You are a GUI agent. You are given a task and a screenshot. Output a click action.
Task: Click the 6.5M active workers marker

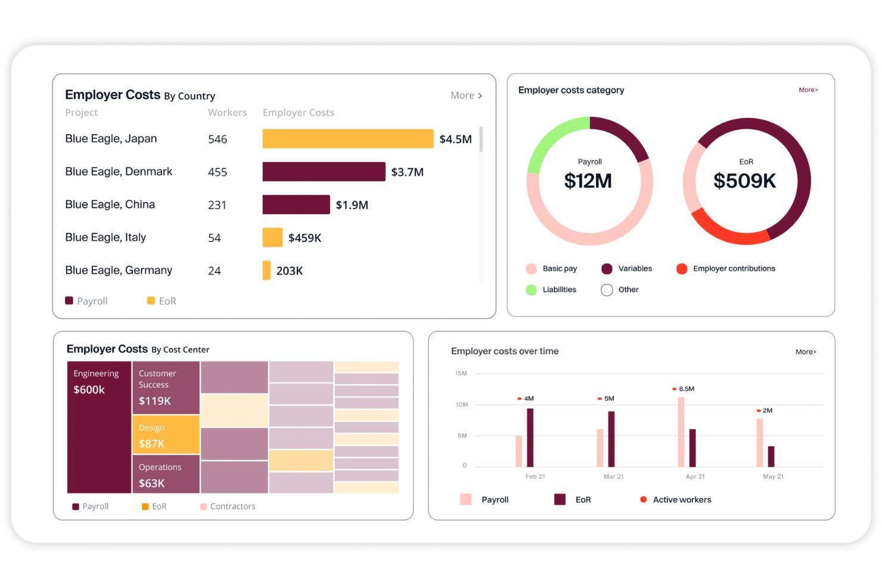pyautogui.click(x=674, y=389)
